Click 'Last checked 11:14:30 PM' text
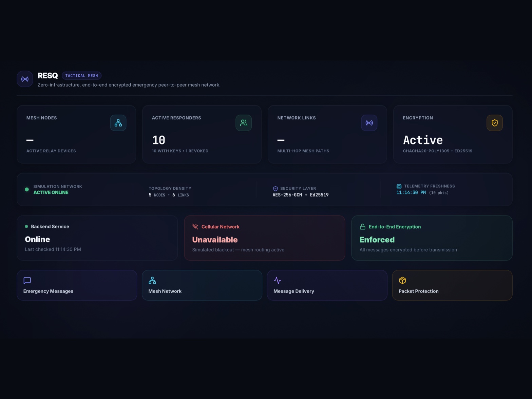Screen dimensions: 532x399 coord(53,249)
